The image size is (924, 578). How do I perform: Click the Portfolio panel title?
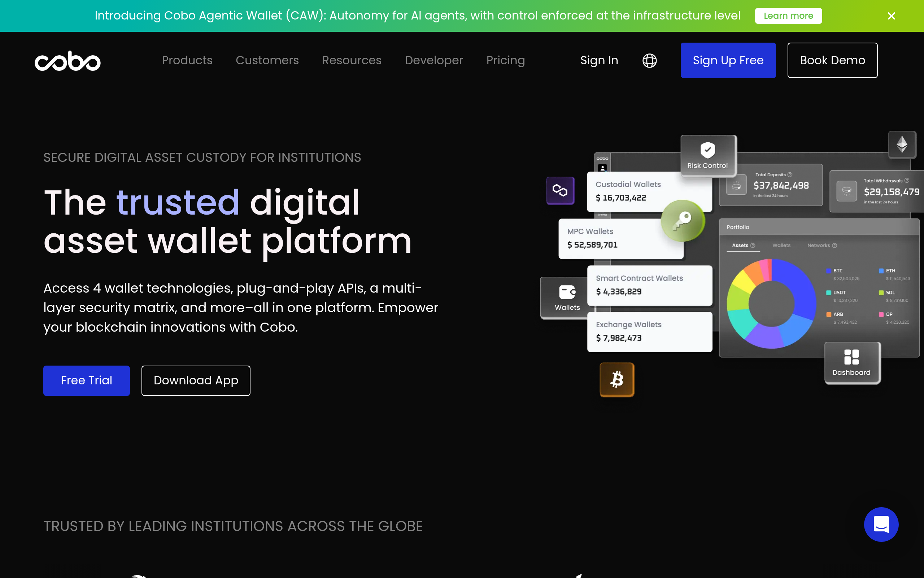(x=738, y=227)
